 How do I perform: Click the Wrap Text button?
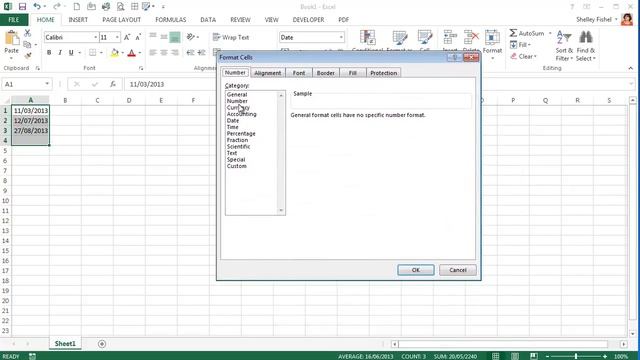click(231, 37)
